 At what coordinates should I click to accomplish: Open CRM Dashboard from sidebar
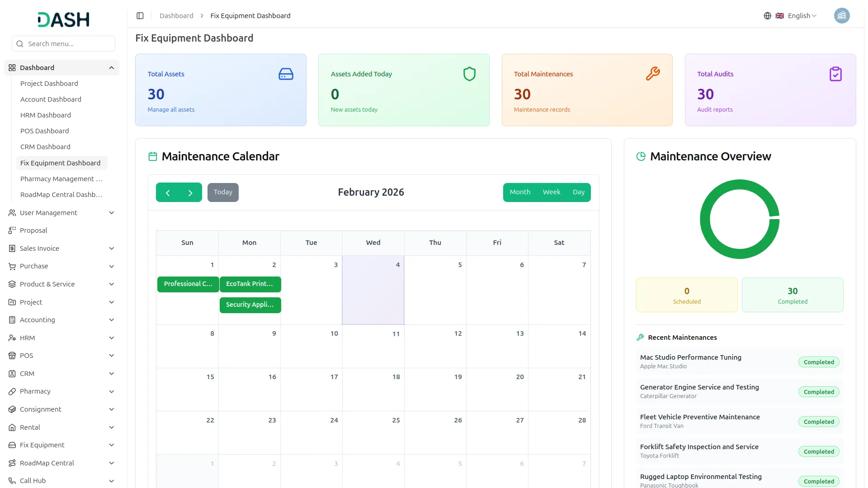click(45, 147)
